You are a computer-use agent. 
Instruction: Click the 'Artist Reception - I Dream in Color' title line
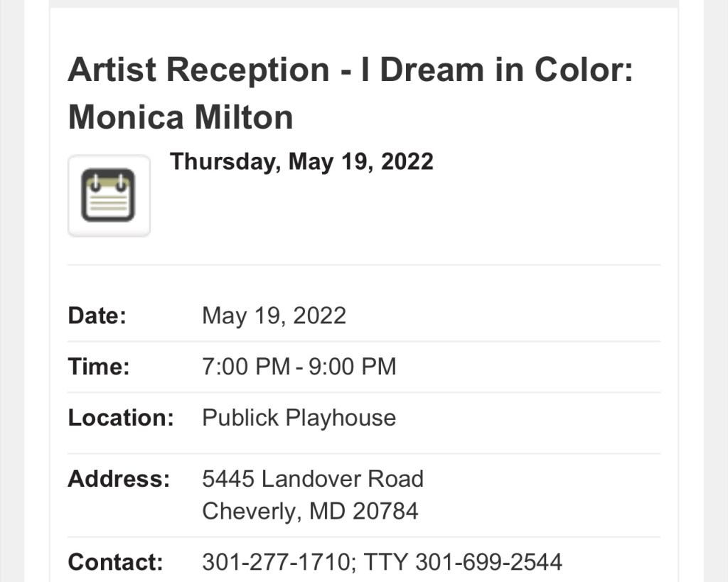[x=350, y=70]
